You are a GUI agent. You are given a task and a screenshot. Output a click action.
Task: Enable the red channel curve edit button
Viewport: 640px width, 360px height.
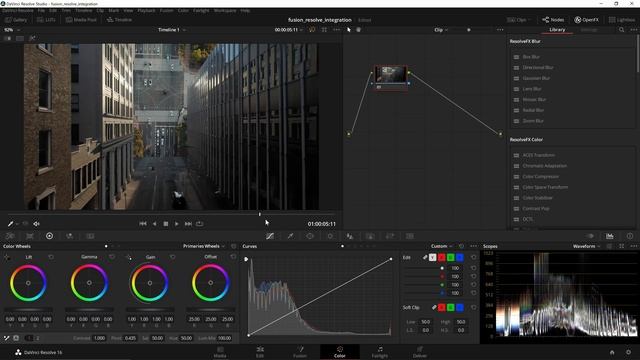(x=441, y=258)
